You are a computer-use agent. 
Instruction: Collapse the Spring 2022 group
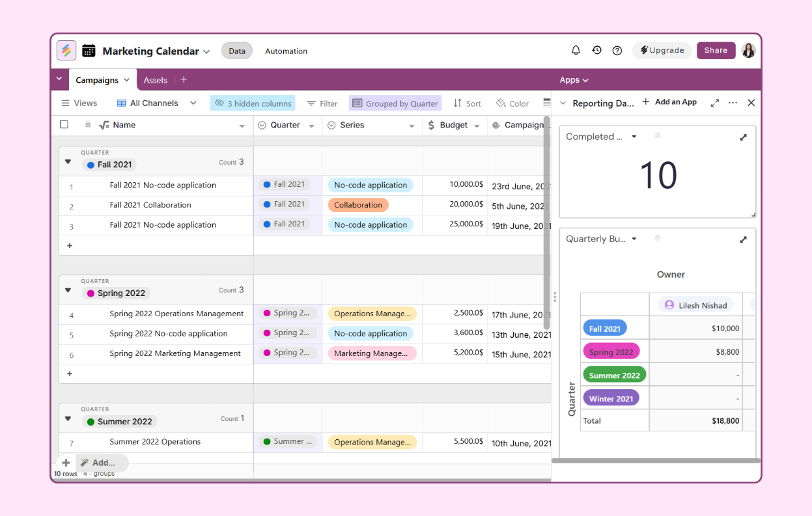68,290
